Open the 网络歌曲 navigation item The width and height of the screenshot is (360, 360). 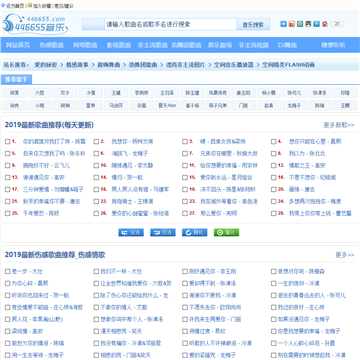85,45
